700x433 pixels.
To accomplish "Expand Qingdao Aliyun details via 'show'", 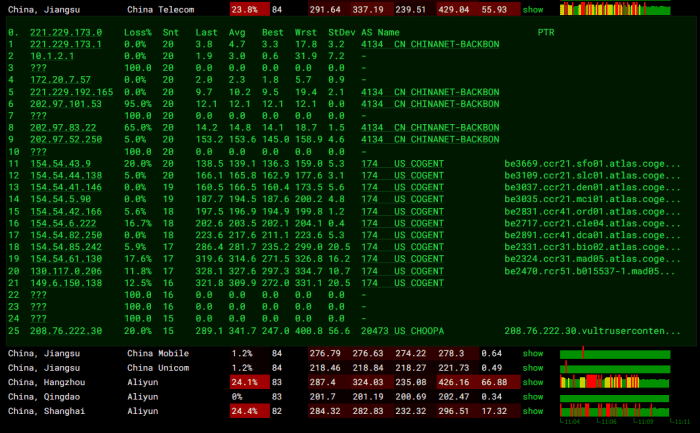I will click(x=533, y=396).
